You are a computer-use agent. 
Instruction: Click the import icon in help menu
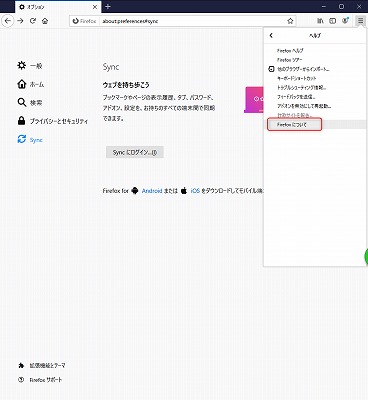(271, 69)
